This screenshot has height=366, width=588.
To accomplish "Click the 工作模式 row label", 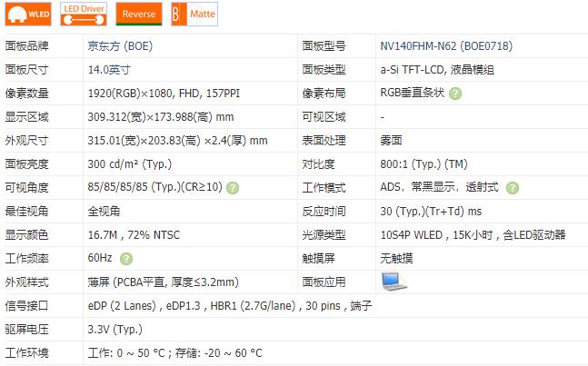I will 324,188.
